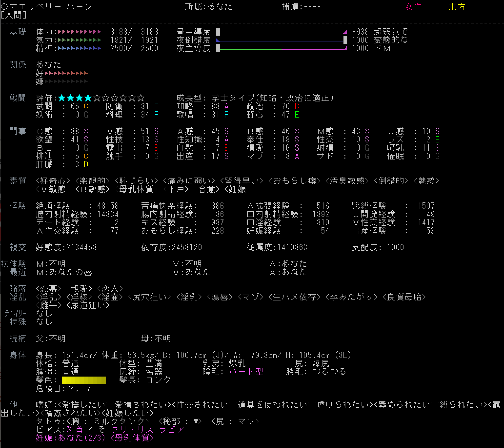Click the first filled cyan rating star
Viewport: 504px width, 448px height.
[62, 98]
